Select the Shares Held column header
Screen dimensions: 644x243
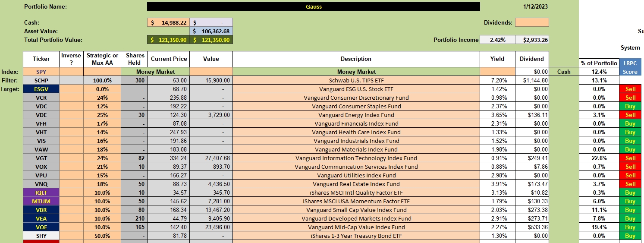pyautogui.click(x=134, y=59)
